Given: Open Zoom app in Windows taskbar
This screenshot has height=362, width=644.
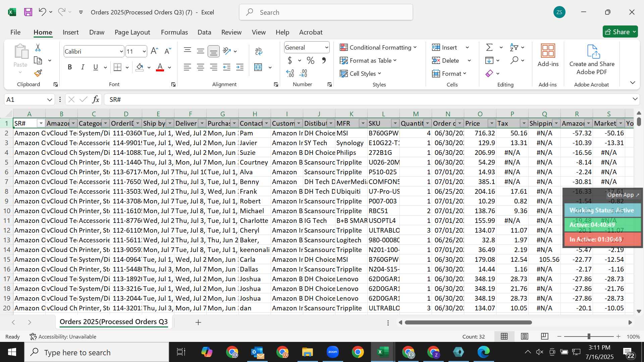Looking at the screenshot, I should pos(332,352).
